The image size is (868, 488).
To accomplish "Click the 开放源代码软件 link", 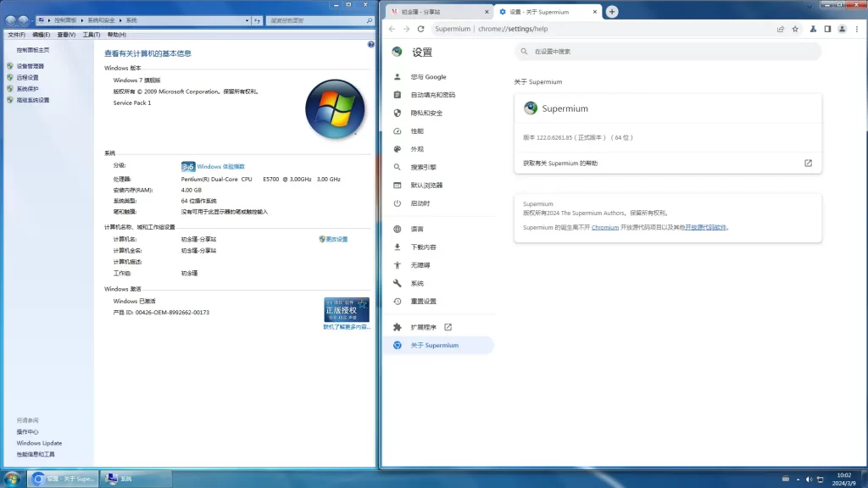I will click(705, 227).
